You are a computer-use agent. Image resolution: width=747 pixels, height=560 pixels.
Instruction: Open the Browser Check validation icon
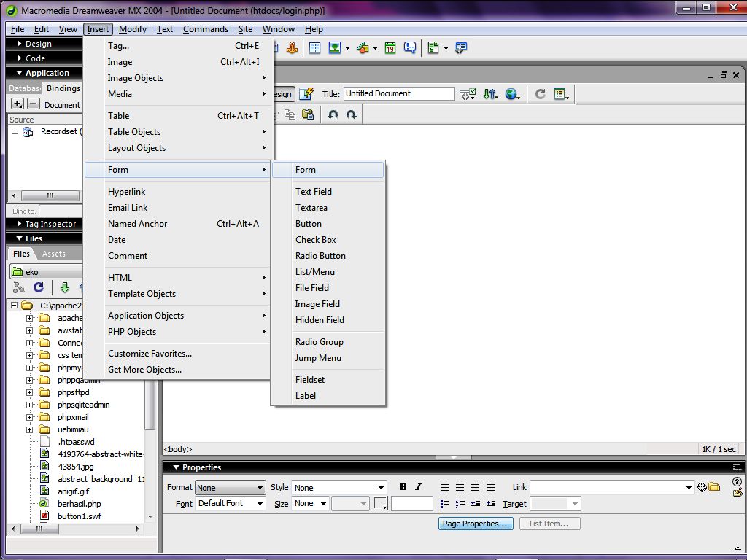point(468,94)
